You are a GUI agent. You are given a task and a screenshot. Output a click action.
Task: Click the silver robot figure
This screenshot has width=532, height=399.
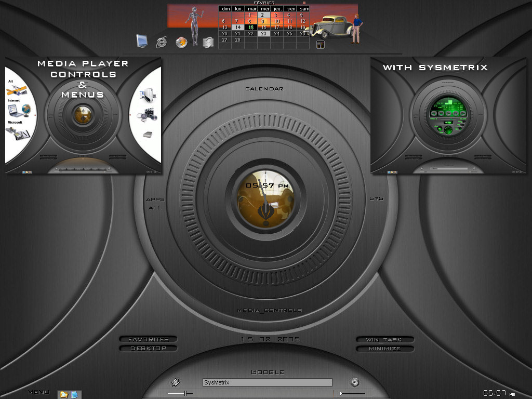click(195, 26)
